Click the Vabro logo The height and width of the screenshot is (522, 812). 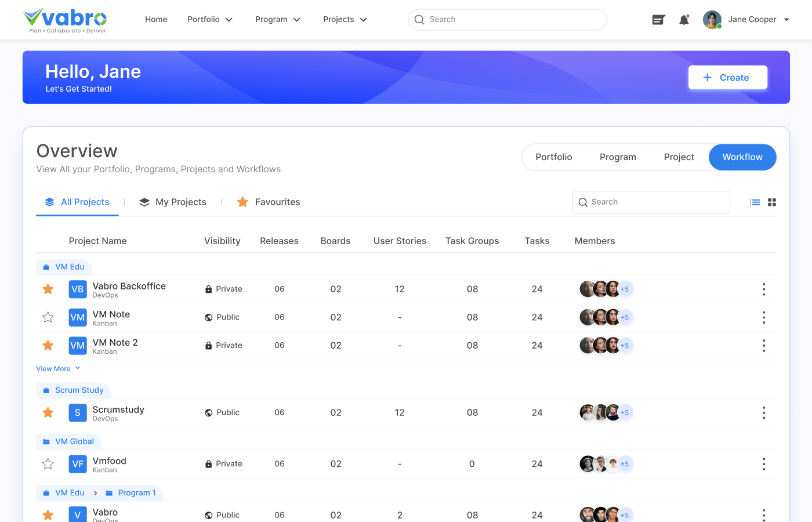(x=65, y=20)
